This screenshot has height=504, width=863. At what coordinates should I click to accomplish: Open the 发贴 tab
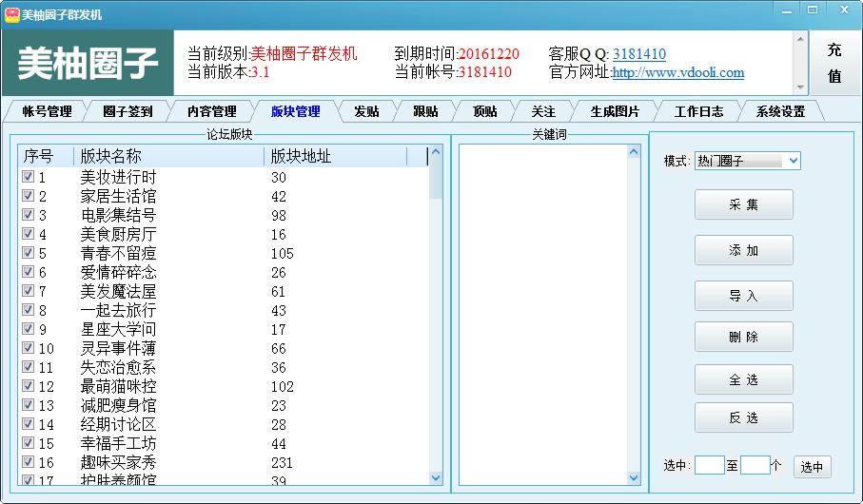coord(366,111)
